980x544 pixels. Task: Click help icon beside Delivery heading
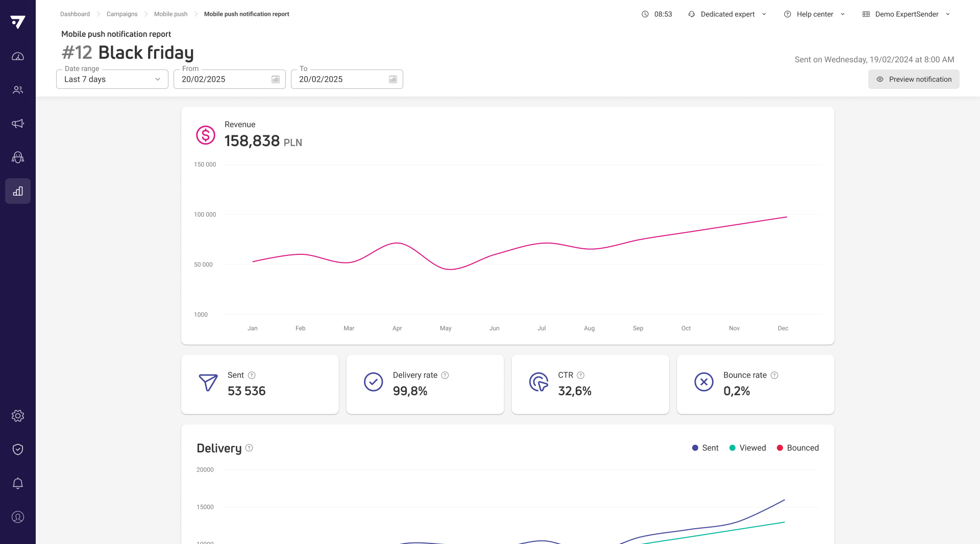point(249,448)
